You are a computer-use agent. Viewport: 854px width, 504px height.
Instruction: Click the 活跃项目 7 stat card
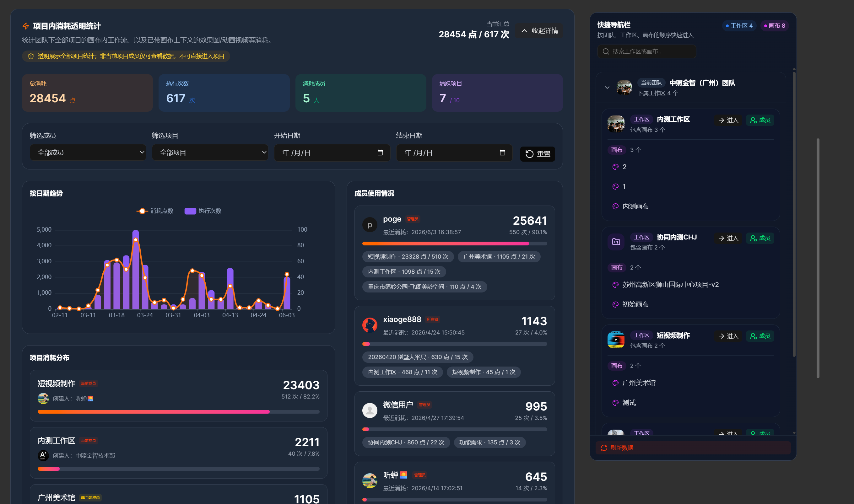497,93
